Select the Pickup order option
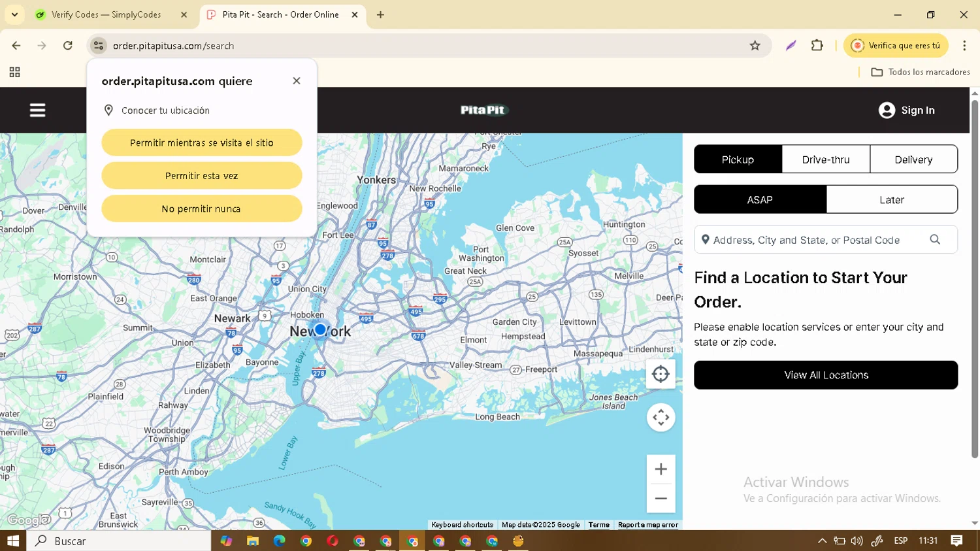The image size is (980, 551). point(738,159)
